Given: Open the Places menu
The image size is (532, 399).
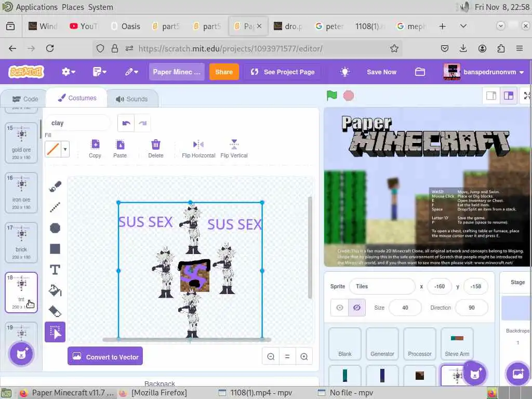Looking at the screenshot, I should tap(73, 7).
